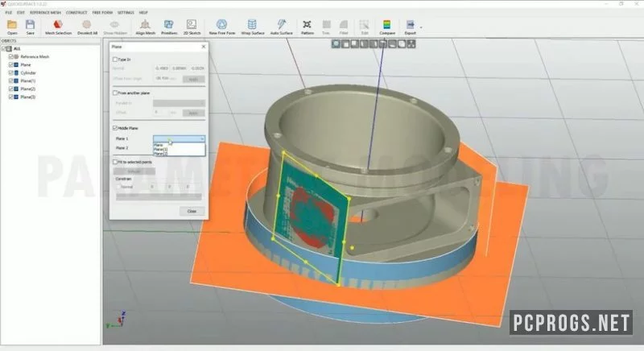
Task: Enable Fit to selected points checkbox
Action: coord(115,162)
